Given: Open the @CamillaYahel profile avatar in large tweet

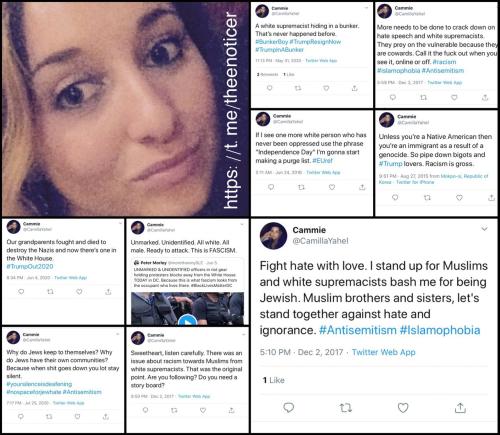Looking at the screenshot, I should pos(273,236).
